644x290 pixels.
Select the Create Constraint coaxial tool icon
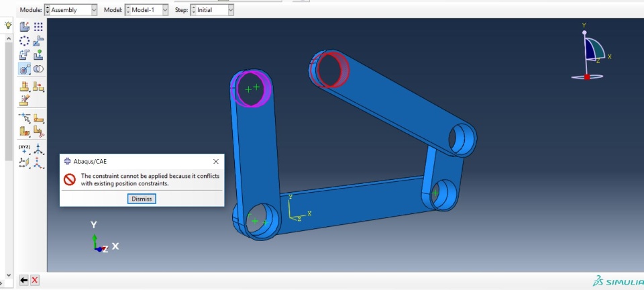[x=25, y=68]
